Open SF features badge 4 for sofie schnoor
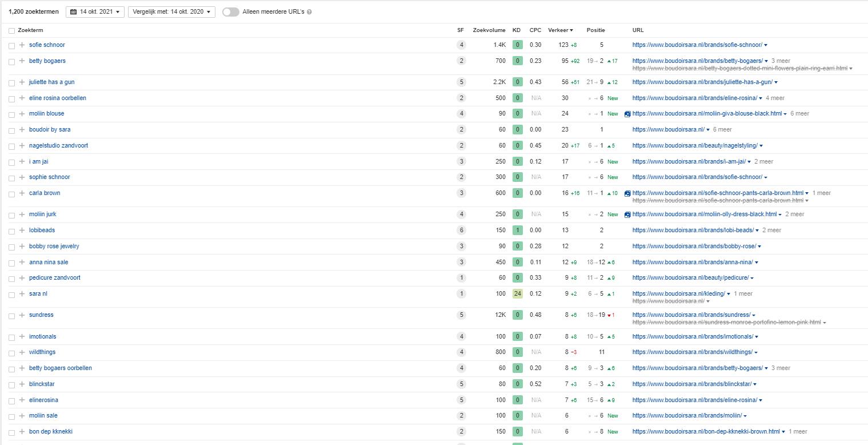This screenshot has height=445, width=868. point(461,45)
